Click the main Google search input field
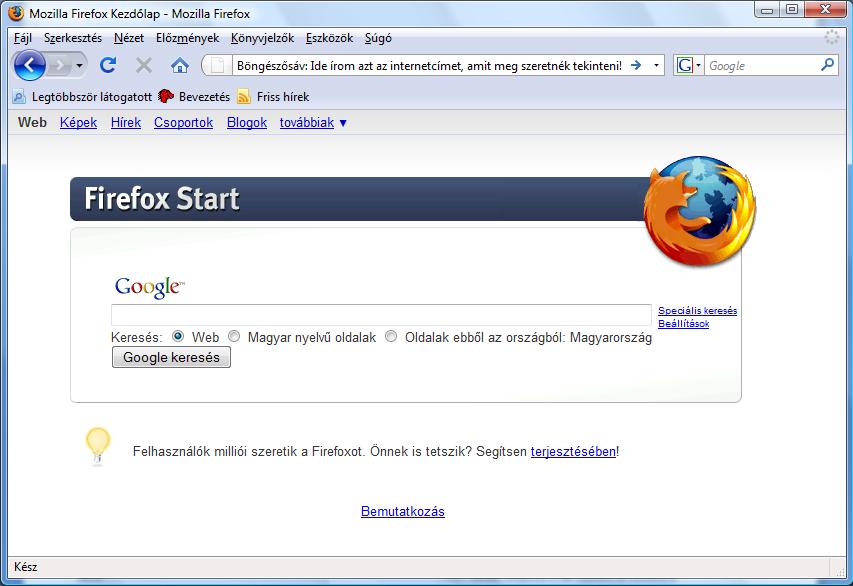853x586 pixels. 381,315
